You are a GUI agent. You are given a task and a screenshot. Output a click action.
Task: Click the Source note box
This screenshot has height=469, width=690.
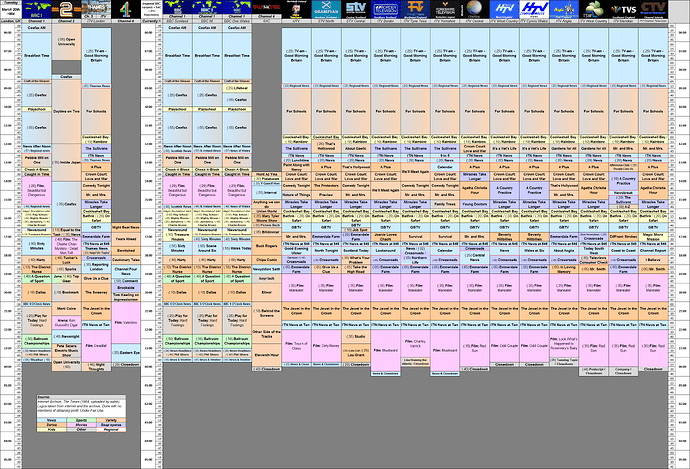coord(81,406)
